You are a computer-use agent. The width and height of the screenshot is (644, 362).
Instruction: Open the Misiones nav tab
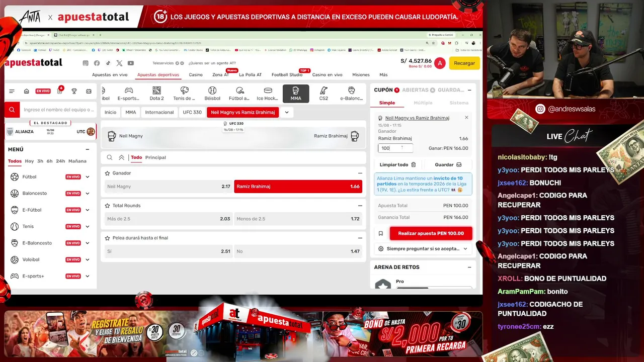pos(361,75)
